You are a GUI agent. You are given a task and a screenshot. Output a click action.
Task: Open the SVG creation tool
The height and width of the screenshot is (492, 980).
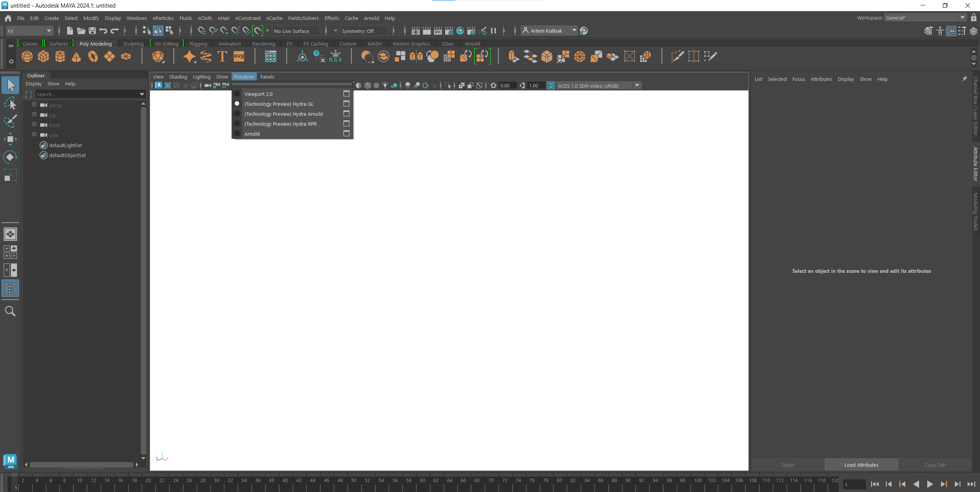pos(238,56)
